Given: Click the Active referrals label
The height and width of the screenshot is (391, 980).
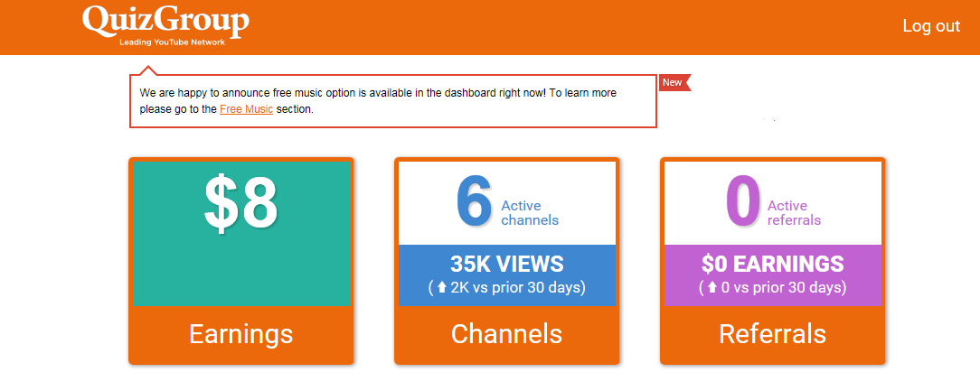Looking at the screenshot, I should [795, 213].
